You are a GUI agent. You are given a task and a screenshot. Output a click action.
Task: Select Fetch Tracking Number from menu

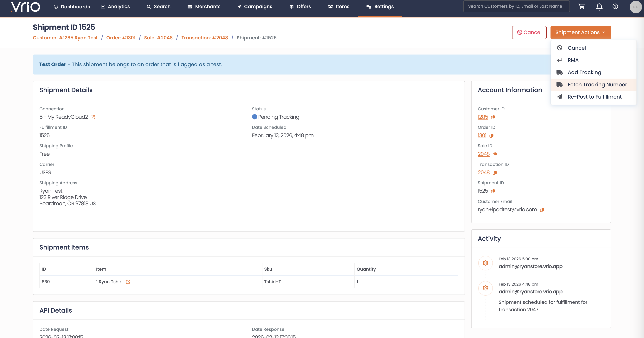tap(597, 85)
